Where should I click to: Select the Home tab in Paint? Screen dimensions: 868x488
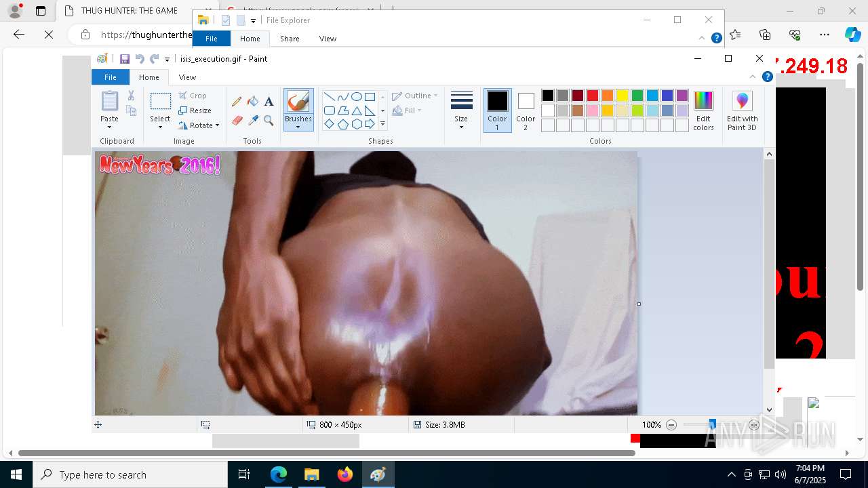pyautogui.click(x=149, y=77)
